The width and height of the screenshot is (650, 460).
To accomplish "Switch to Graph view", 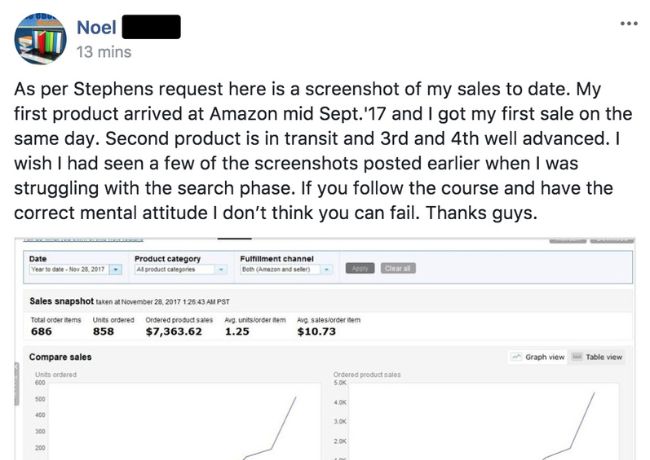I will (538, 357).
